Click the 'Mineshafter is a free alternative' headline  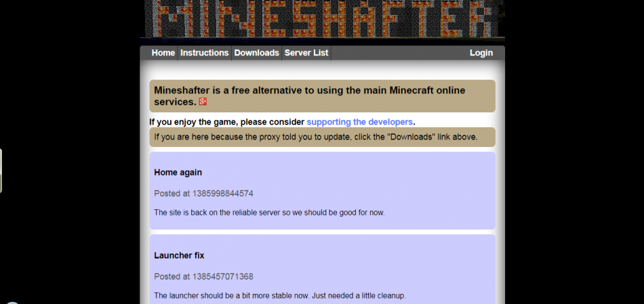(x=310, y=96)
